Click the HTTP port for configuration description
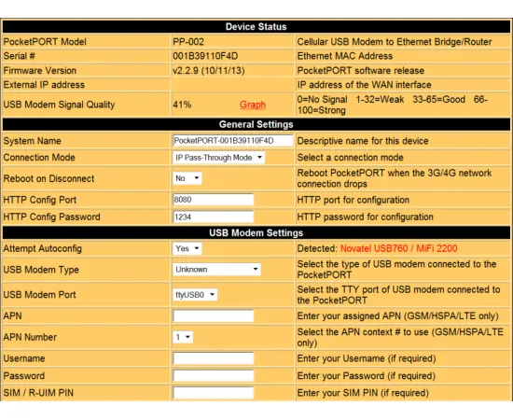The image size is (513, 420). click(353, 200)
